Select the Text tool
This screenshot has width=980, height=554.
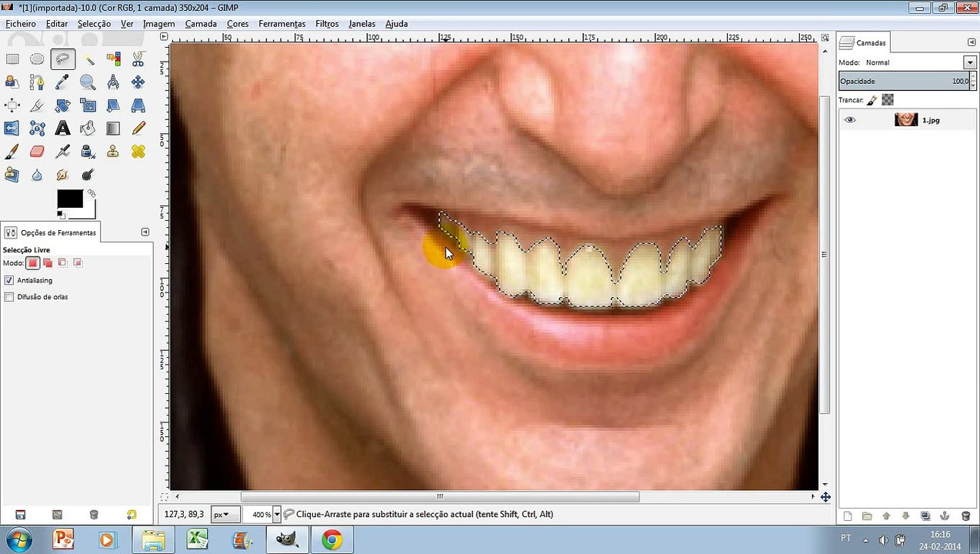pos(62,128)
